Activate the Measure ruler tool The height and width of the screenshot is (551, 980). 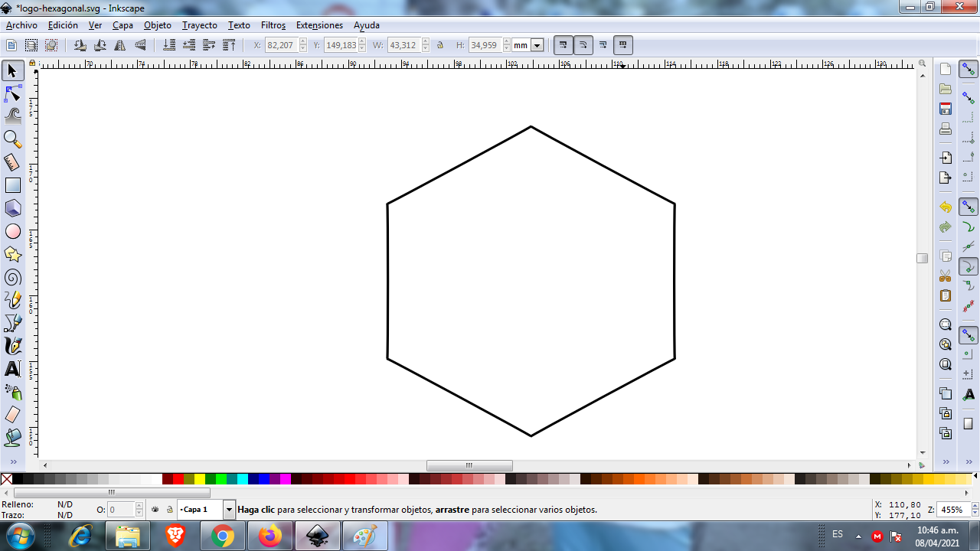[12, 162]
